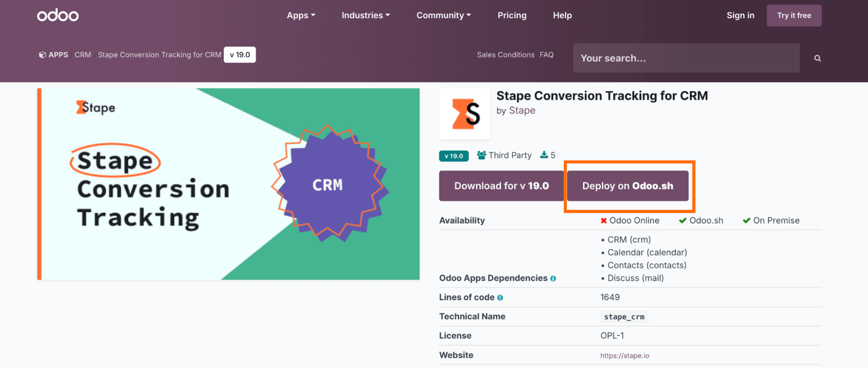Click the Odoo logo

58,15
